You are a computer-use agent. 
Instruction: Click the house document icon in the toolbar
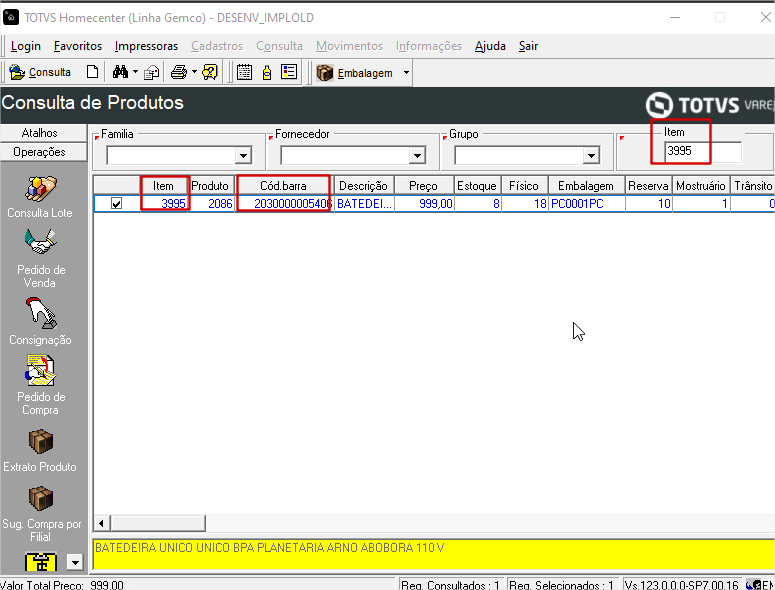tap(151, 73)
